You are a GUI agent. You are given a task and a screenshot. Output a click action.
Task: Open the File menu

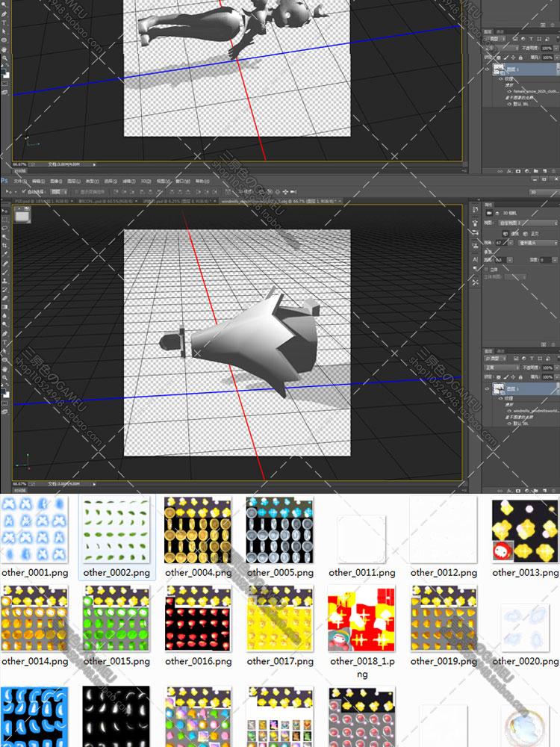20,181
